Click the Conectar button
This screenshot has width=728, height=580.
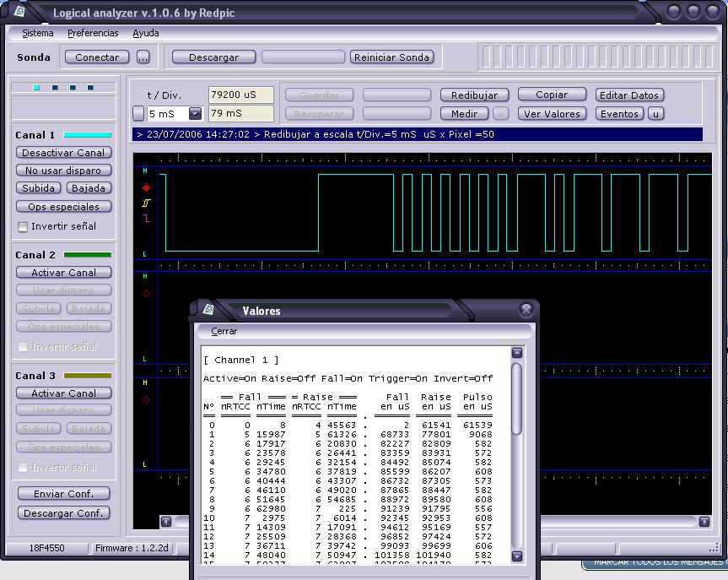pos(97,57)
